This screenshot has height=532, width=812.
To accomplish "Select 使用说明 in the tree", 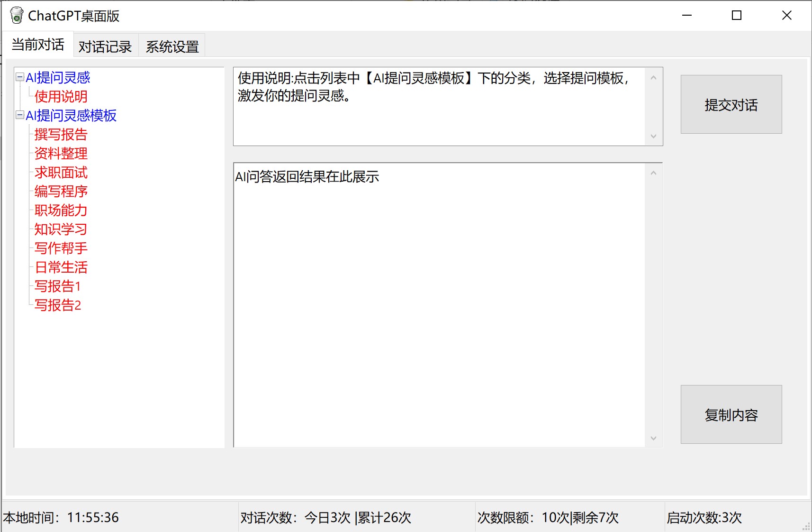I will tap(61, 96).
